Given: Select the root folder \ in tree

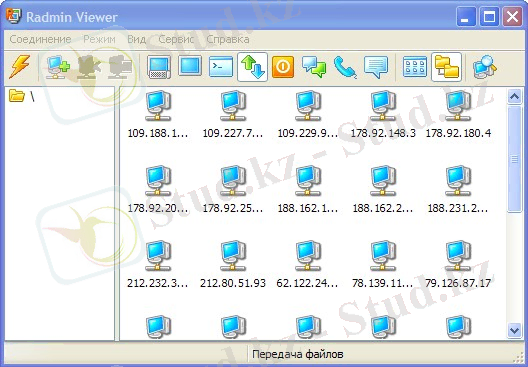Looking at the screenshot, I should [x=22, y=96].
